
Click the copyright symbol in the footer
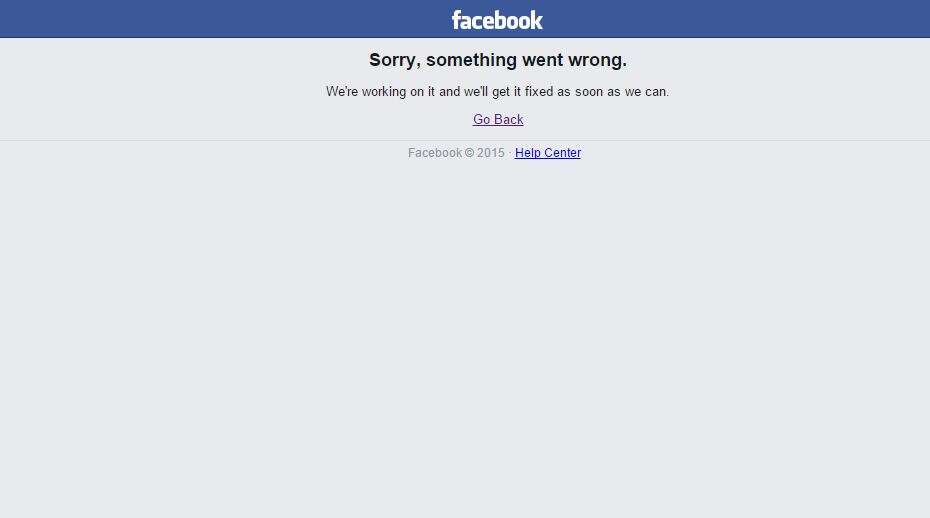(x=469, y=153)
